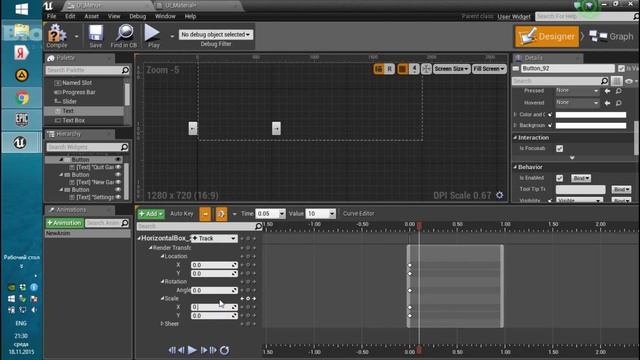Open the Track dropdown for HorizontalBox
The image size is (640, 360).
214,238
